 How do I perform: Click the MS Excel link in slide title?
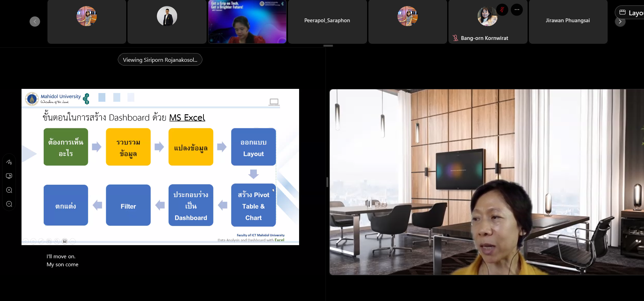point(187,118)
